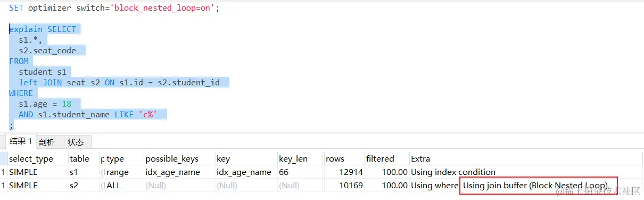Image resolution: width=644 pixels, height=200 pixels.
Task: Place cursor on the left JOIN seat line
Action: (x=119, y=82)
